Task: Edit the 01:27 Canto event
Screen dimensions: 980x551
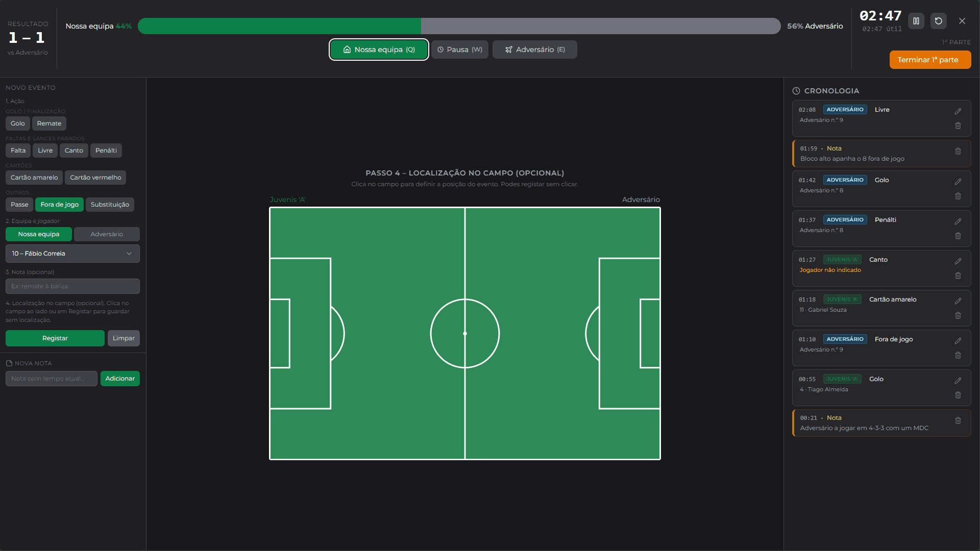Action: pos(958,261)
